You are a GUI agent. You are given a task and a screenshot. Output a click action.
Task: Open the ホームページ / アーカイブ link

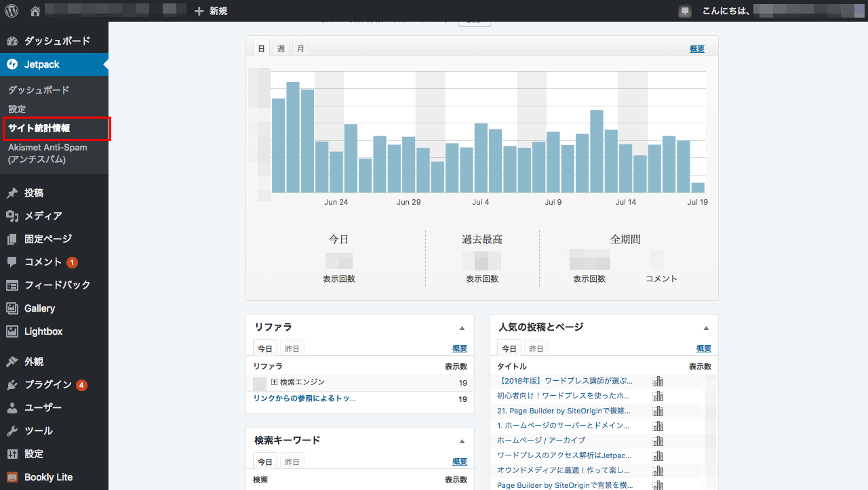(x=540, y=441)
